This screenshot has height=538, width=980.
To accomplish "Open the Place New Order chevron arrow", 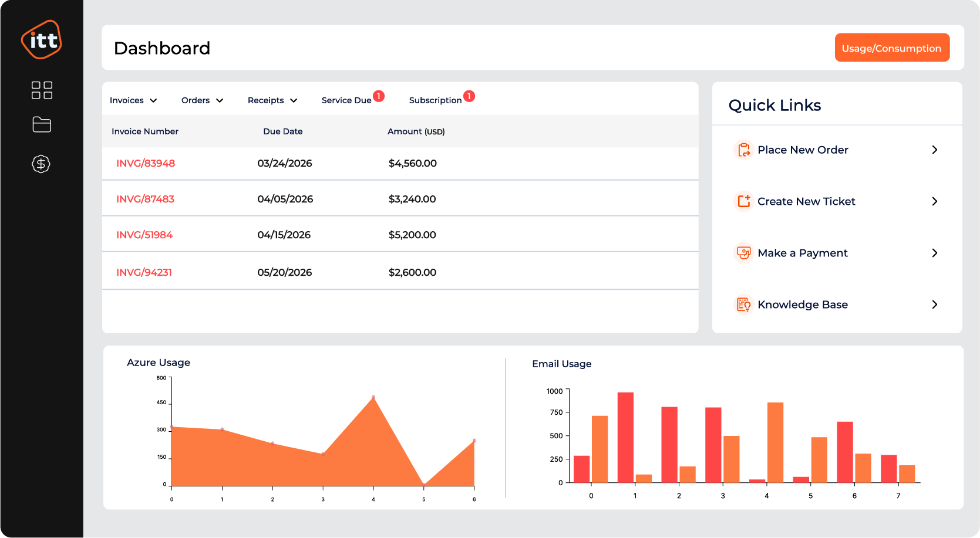I will (x=935, y=150).
